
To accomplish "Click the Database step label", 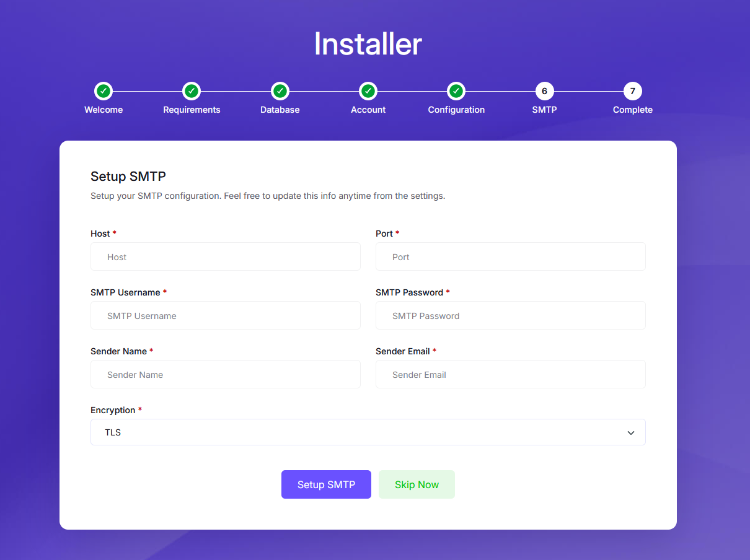I will point(280,110).
